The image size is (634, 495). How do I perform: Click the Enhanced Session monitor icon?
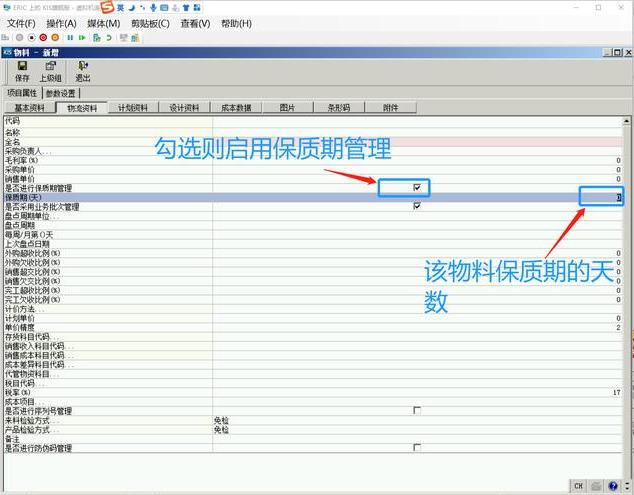124,38
